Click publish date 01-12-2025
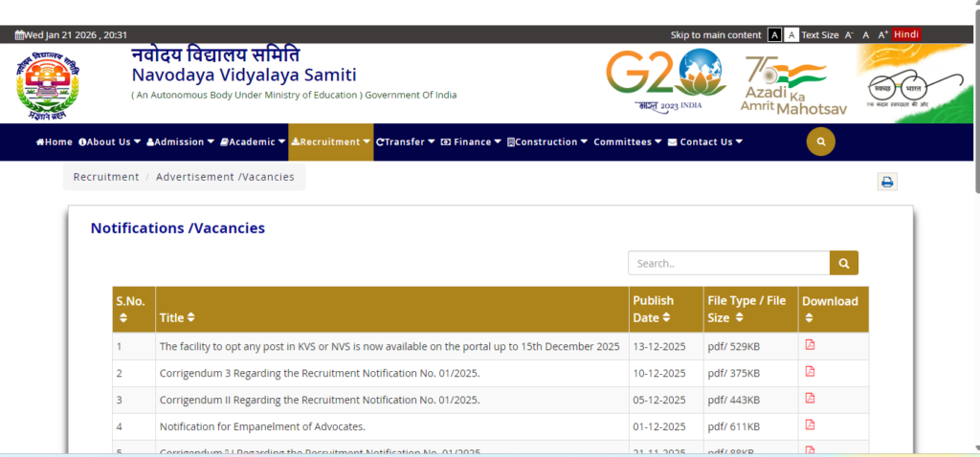Screen dimensions: 980x457 [659, 427]
